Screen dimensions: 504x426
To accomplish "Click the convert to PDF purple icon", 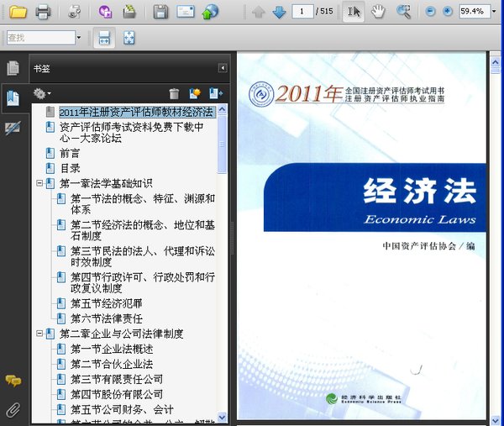I will [x=105, y=13].
